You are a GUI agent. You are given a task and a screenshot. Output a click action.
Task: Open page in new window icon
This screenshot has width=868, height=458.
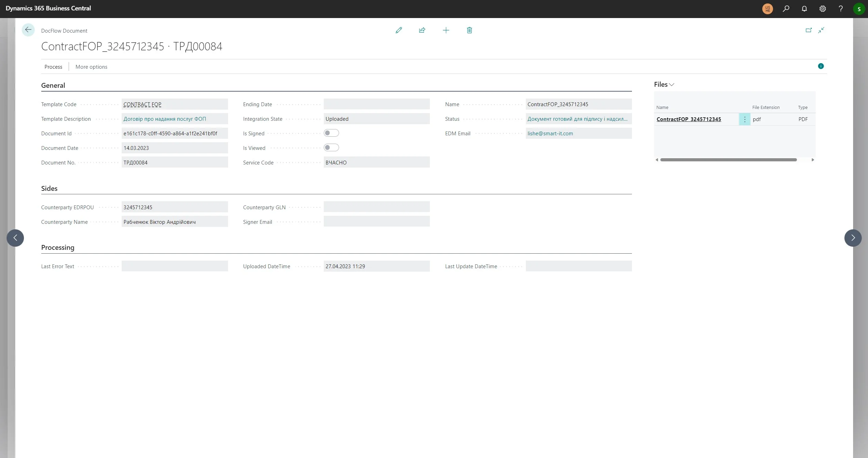pos(808,30)
